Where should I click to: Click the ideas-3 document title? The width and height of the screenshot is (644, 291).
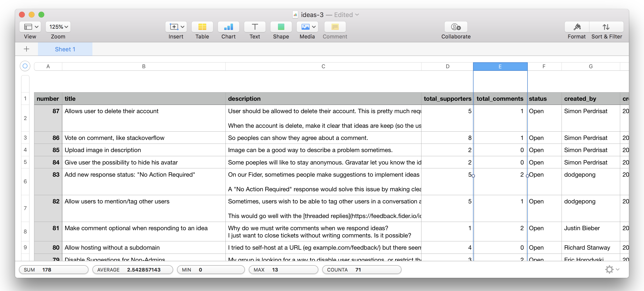click(x=312, y=15)
